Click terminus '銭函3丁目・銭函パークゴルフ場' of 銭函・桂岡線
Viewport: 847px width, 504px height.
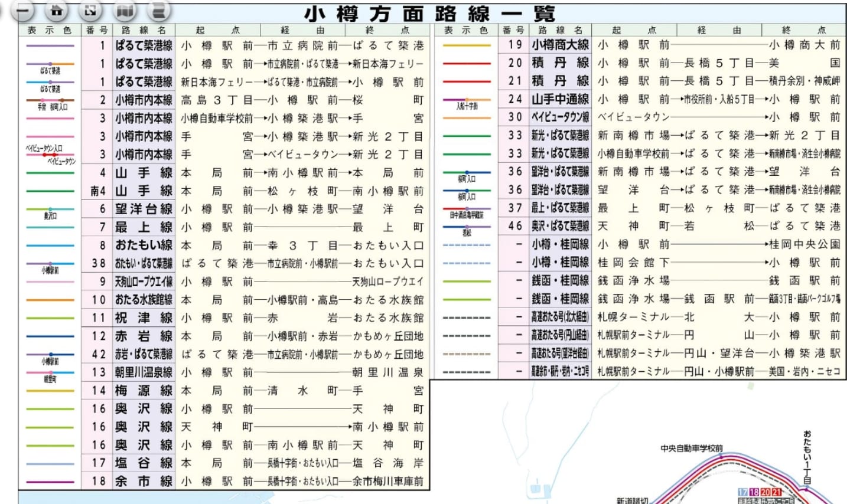[804, 299]
